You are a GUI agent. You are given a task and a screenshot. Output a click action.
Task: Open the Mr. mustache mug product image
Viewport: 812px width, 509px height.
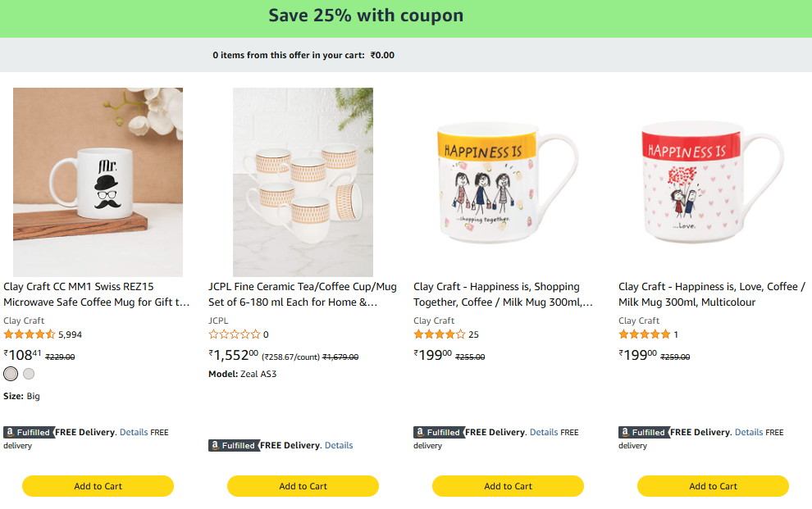click(98, 182)
